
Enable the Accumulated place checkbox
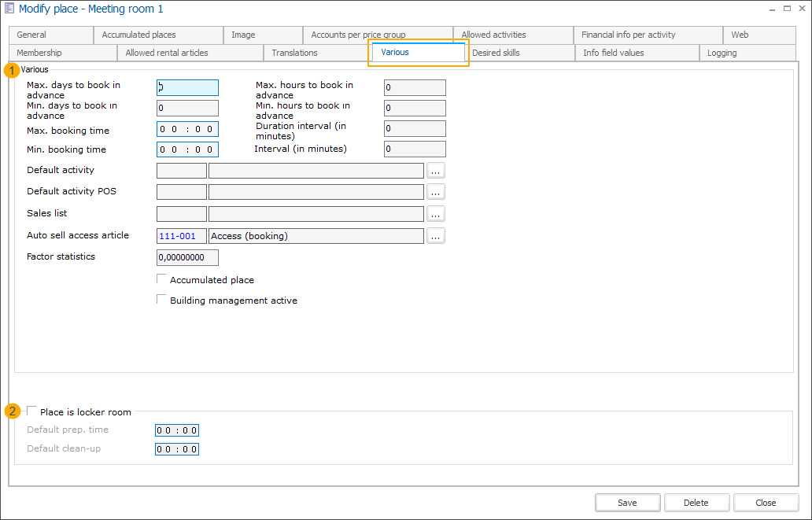pyautogui.click(x=161, y=278)
